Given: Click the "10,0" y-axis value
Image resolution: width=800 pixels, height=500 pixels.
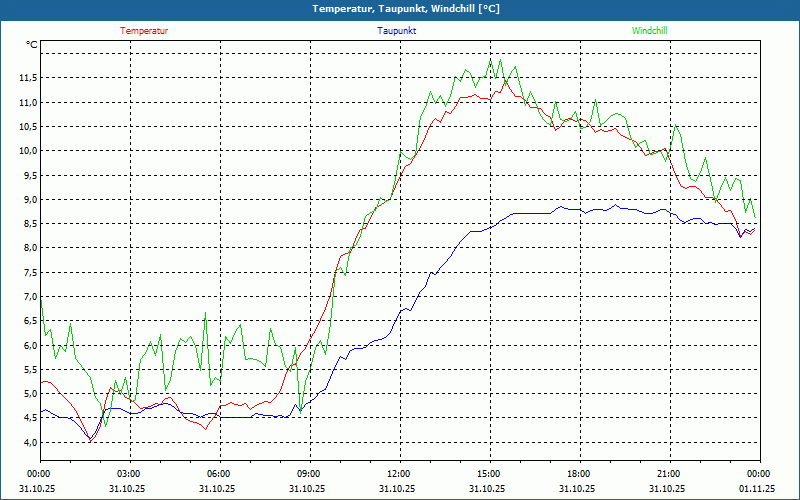Looking at the screenshot, I should pos(28,151).
